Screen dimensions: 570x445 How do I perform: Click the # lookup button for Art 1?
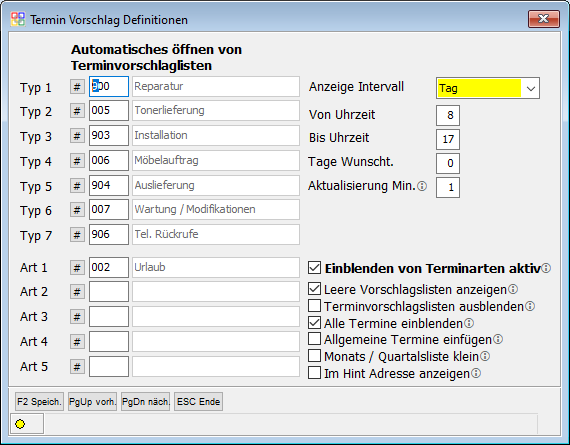77,268
